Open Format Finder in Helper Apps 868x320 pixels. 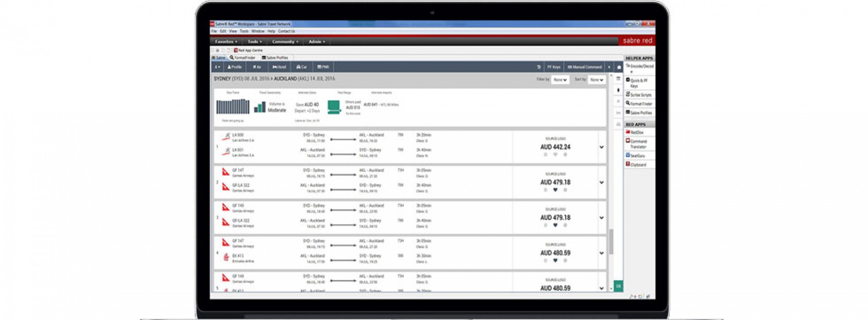(640, 104)
